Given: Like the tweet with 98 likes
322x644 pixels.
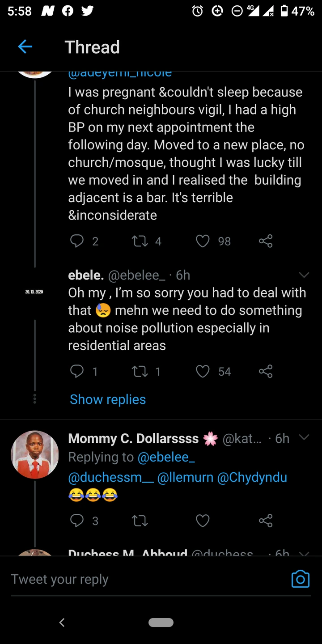Looking at the screenshot, I should pyautogui.click(x=203, y=241).
